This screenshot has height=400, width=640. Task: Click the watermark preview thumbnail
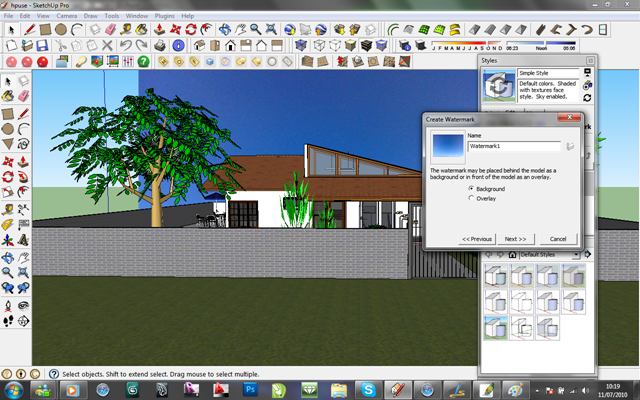pos(448,147)
